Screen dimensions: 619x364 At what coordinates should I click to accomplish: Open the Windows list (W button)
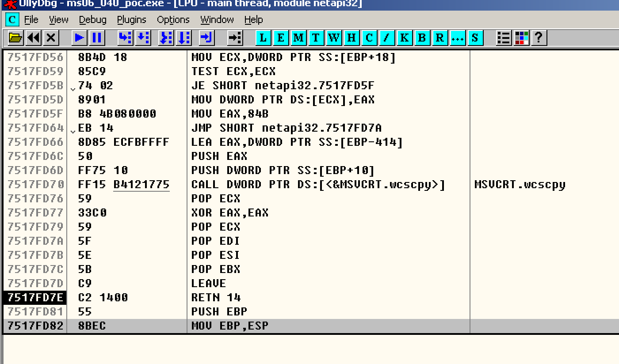[334, 38]
